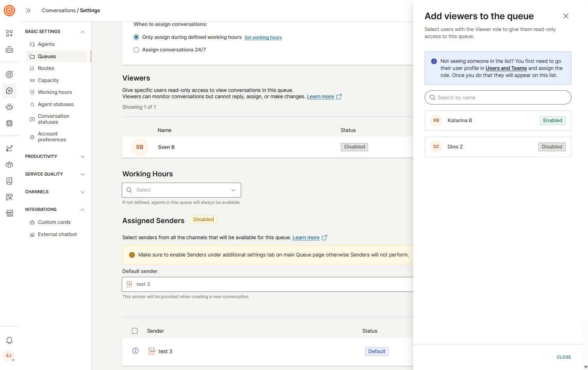Select Only assign during defined working hours
588x370 pixels.
(x=136, y=37)
